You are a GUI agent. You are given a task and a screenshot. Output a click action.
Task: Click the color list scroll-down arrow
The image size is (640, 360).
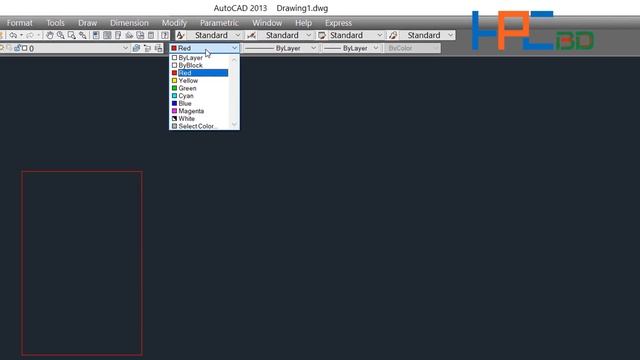[234, 124]
